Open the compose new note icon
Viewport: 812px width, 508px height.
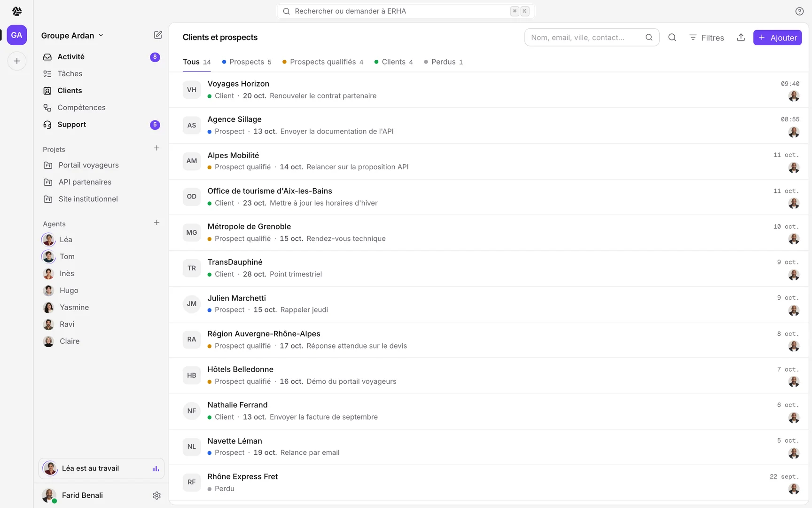pos(158,35)
